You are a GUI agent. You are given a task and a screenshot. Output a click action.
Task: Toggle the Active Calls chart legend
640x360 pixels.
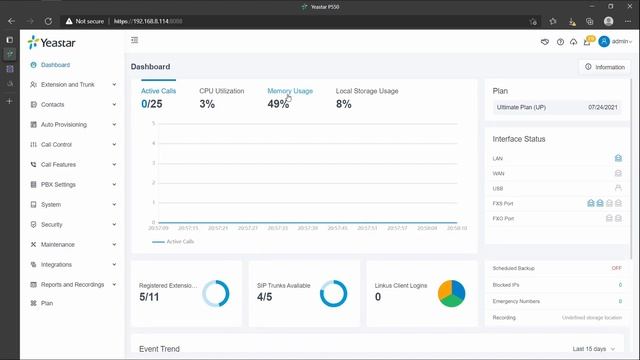click(x=173, y=242)
